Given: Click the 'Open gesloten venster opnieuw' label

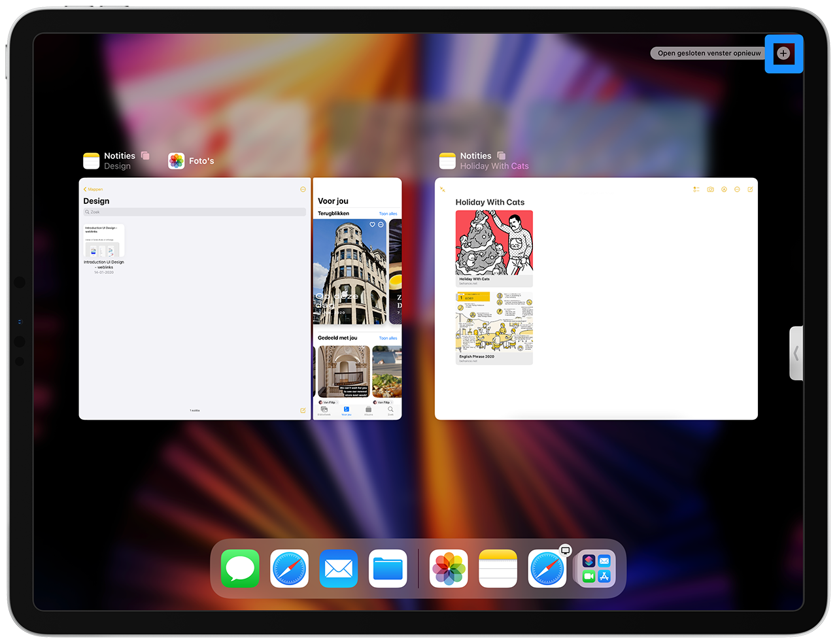Looking at the screenshot, I should (709, 54).
